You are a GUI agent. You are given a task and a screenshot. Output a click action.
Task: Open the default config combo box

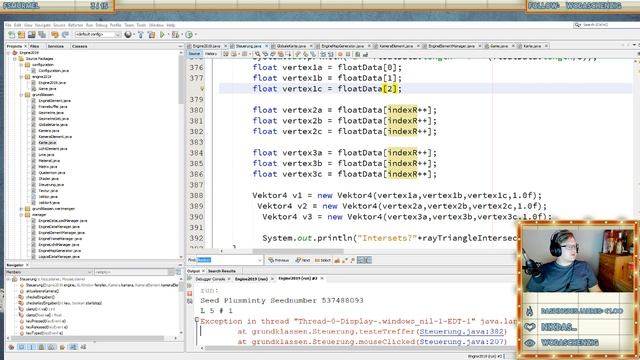coord(98,35)
